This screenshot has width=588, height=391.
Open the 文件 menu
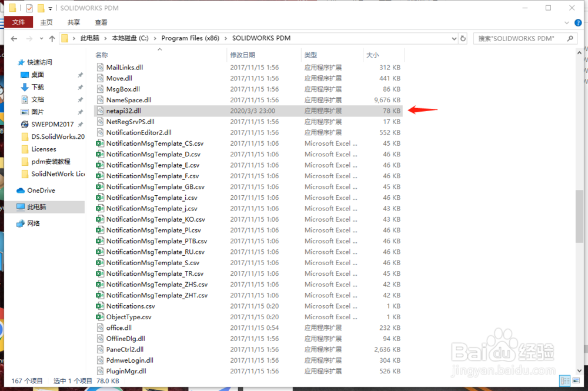click(x=18, y=22)
